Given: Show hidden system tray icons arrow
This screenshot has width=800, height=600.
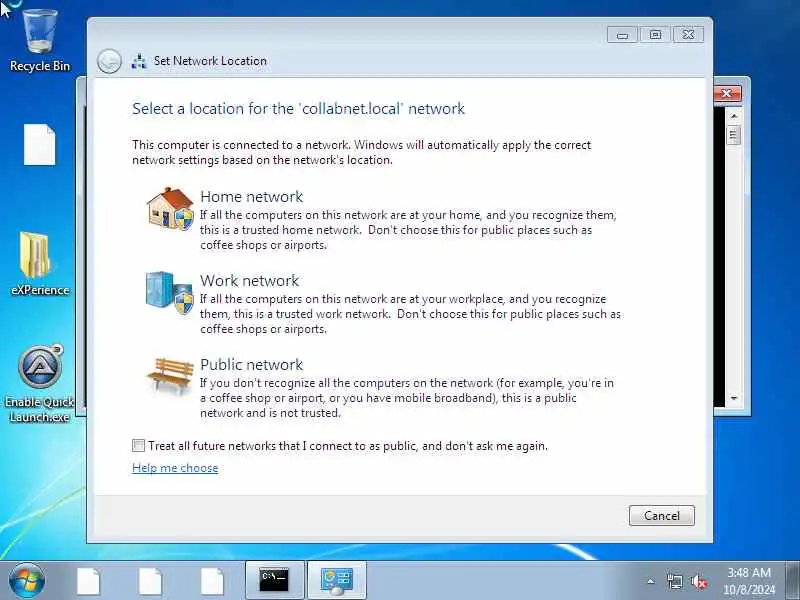Looking at the screenshot, I should pos(651,581).
